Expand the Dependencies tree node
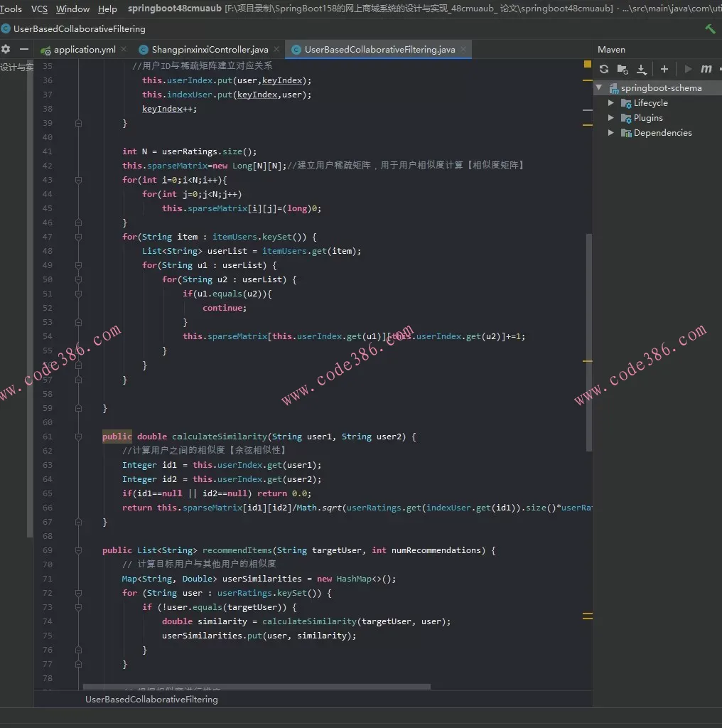The width and height of the screenshot is (722, 728). (x=611, y=133)
